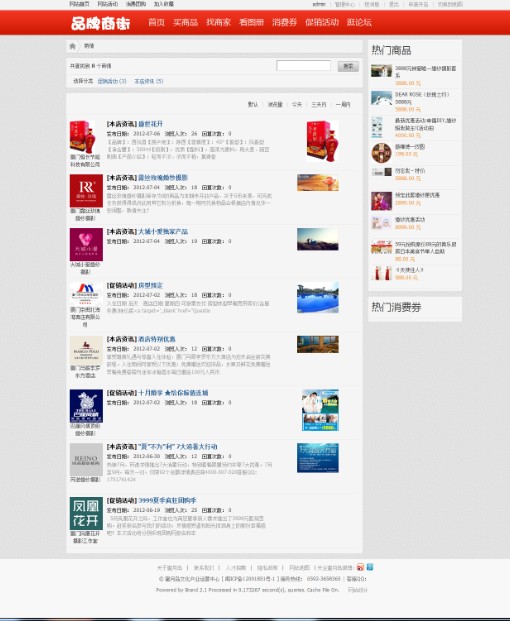
Task: Open the DEAR ROSE hot product thumbnail
Action: pos(381,97)
